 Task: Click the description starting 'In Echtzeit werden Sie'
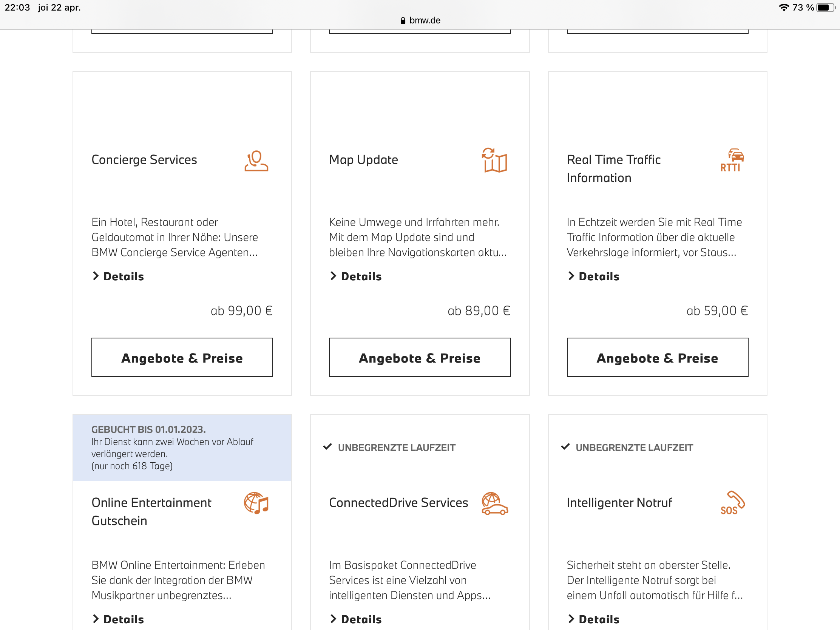pyautogui.click(x=654, y=237)
